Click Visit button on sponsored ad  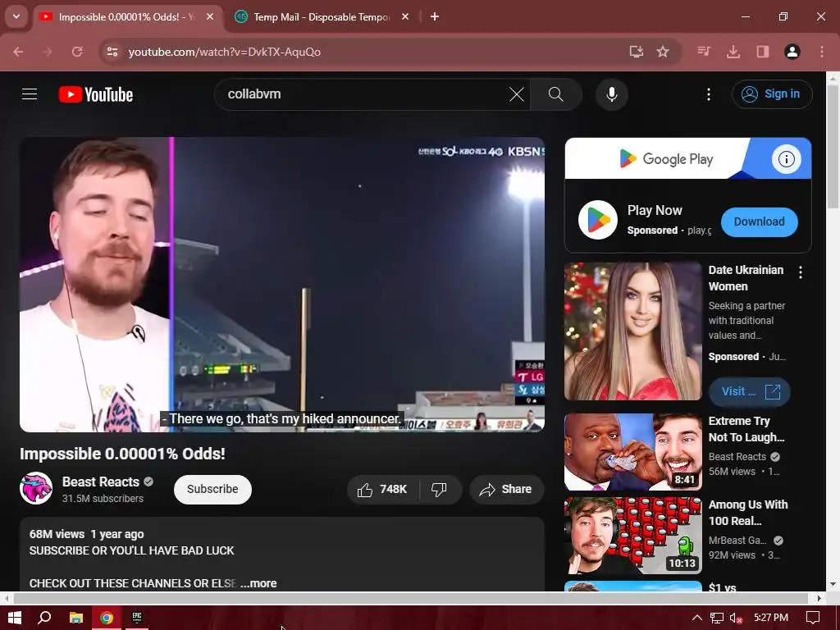(x=750, y=391)
